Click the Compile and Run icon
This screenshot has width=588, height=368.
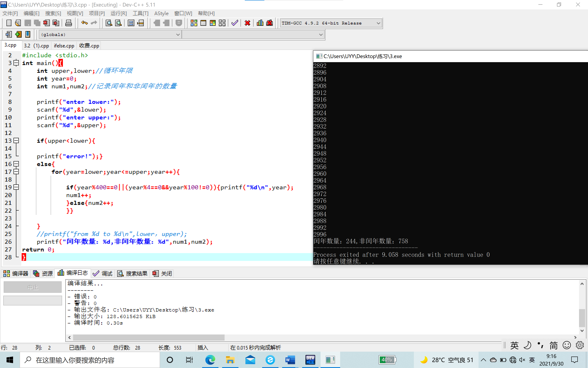pos(213,23)
